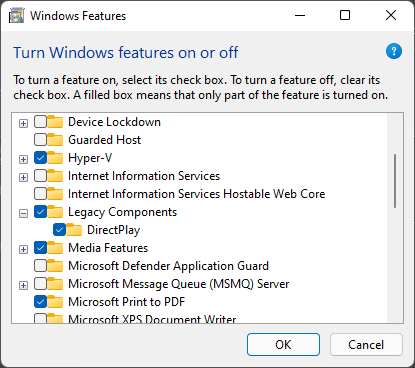Viewport: 415px width, 368px height.
Task: Expand the Internet Information Services node
Action: coord(23,178)
